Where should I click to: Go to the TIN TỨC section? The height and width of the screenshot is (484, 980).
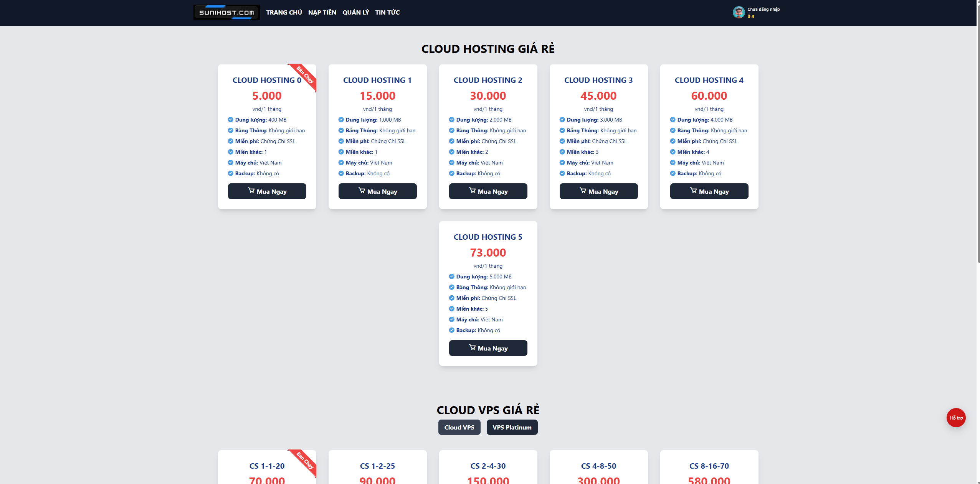point(387,12)
